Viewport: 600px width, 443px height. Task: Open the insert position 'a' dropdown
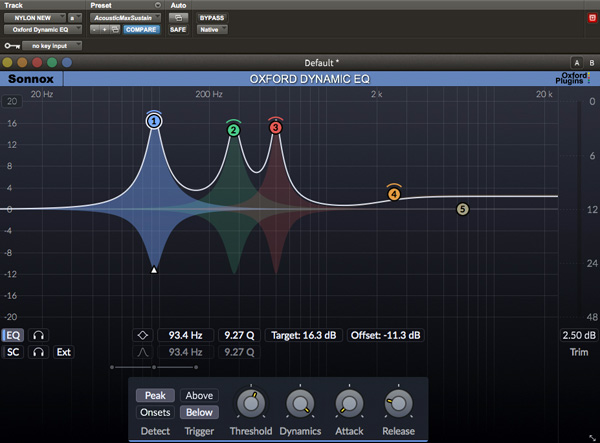[x=75, y=18]
